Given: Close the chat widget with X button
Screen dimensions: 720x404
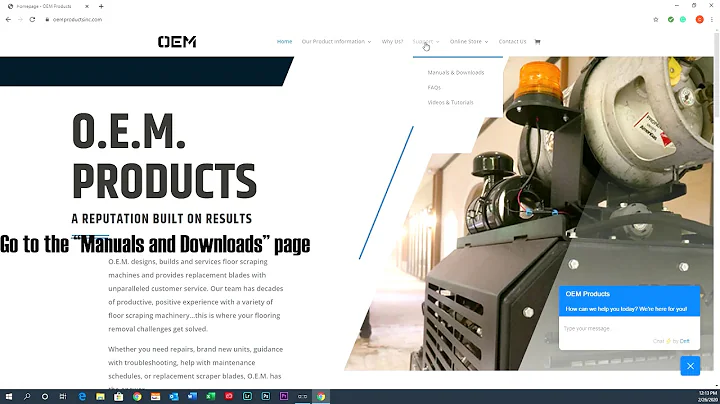Looking at the screenshot, I should 690,366.
